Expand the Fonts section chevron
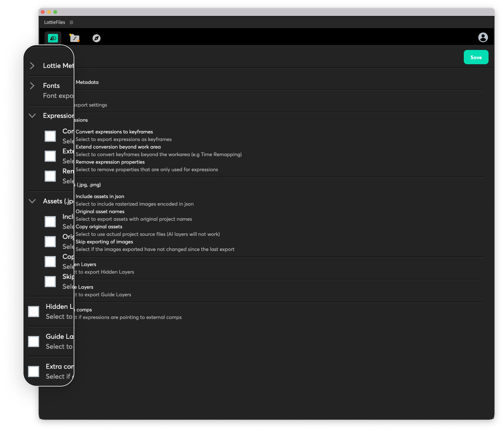 pos(32,86)
